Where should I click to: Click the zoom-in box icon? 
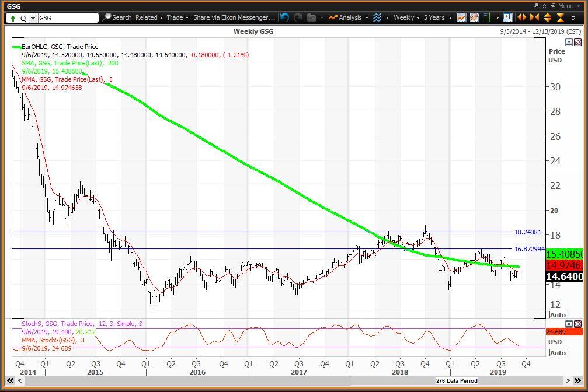coord(507,17)
